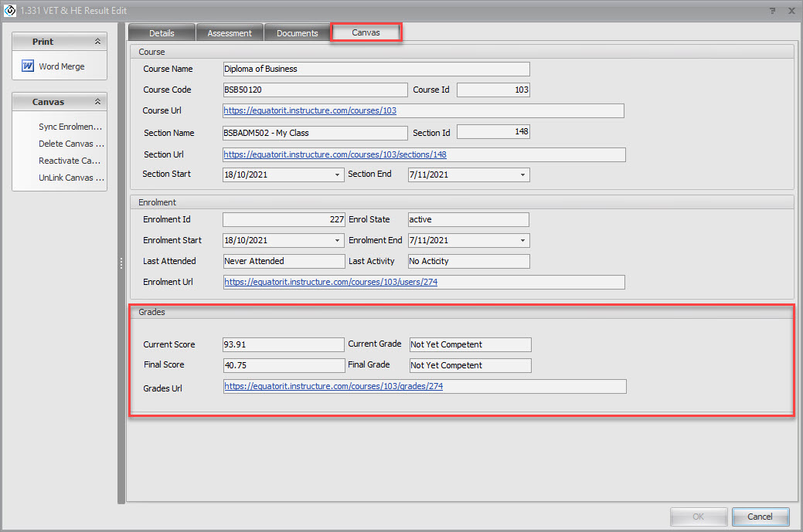
Task: Select Sync Enrolment in Canvas panel
Action: pyautogui.click(x=70, y=127)
